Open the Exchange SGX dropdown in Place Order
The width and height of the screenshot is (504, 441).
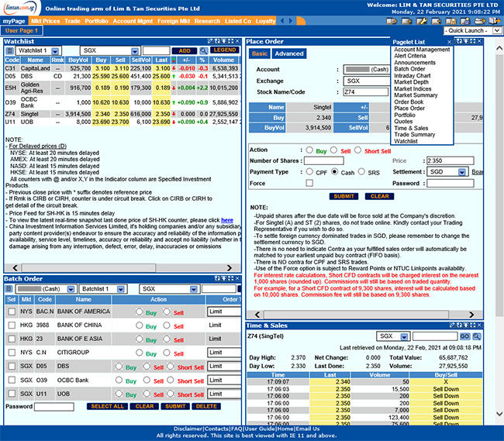pos(367,81)
